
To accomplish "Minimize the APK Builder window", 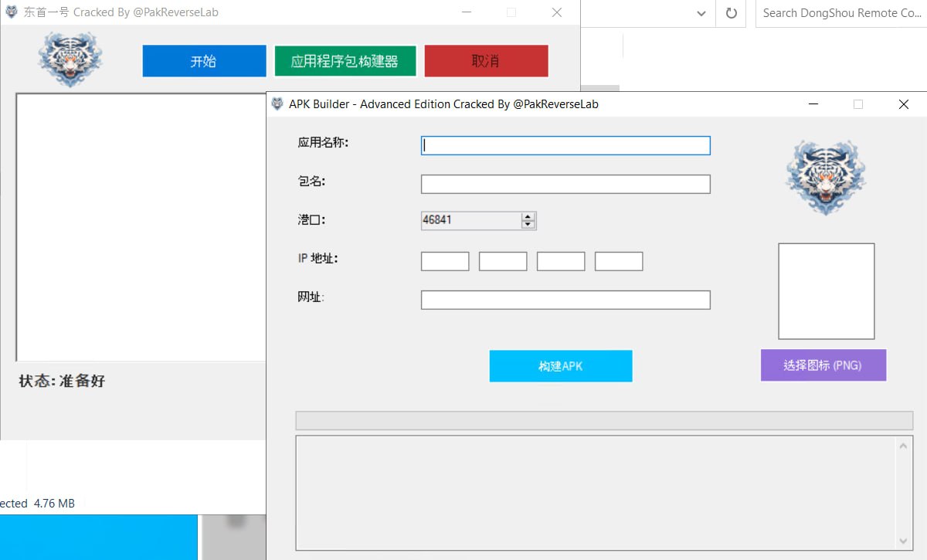I will coord(813,104).
